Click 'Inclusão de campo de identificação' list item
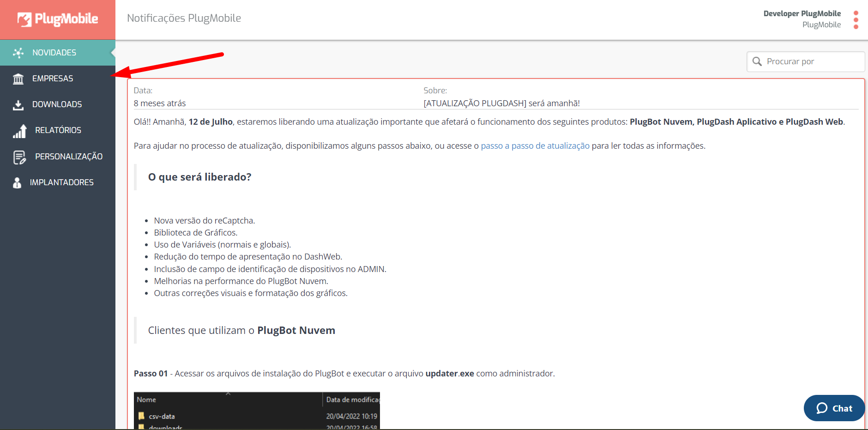 click(x=270, y=269)
